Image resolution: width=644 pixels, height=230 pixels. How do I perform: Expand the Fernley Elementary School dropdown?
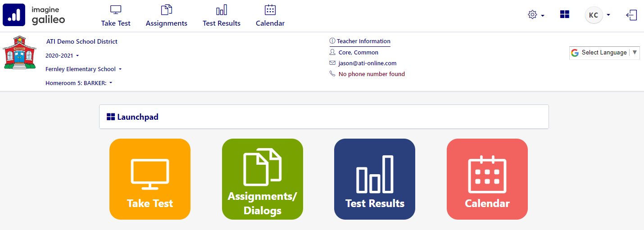click(83, 69)
